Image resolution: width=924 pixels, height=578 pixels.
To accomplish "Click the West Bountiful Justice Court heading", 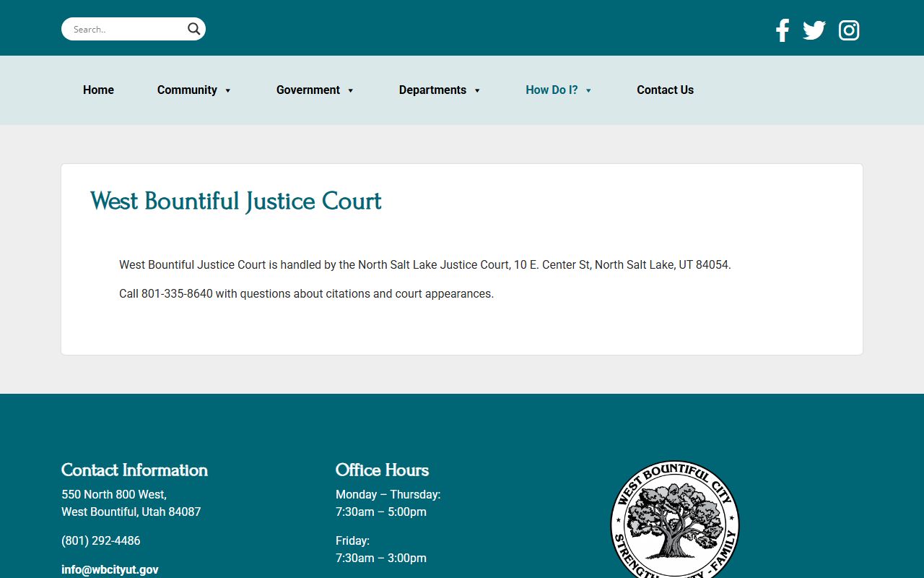I will pos(236,201).
